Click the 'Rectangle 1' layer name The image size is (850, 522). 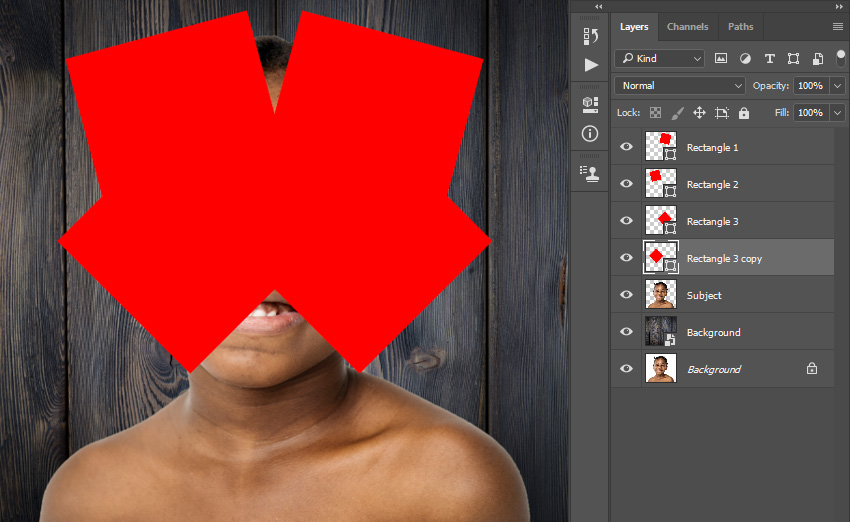712,147
